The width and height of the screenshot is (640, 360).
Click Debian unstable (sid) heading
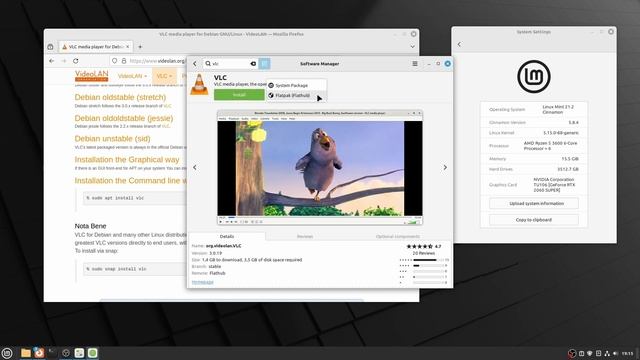[112, 139]
